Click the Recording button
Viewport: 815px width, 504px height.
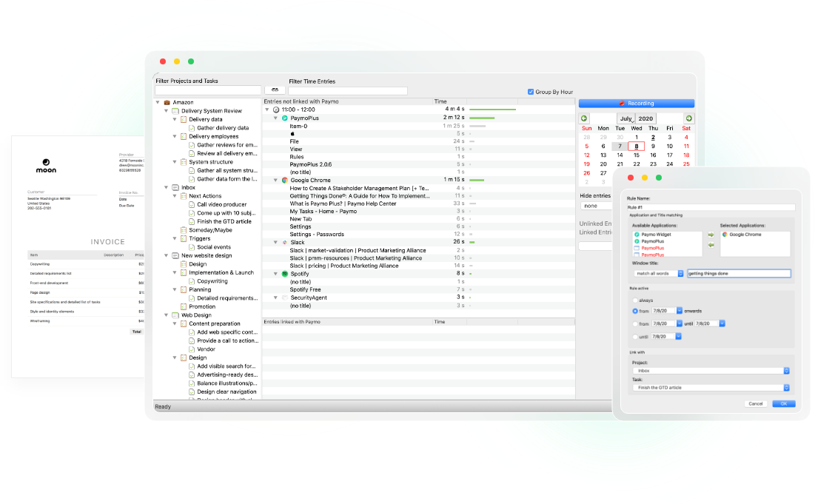point(636,104)
